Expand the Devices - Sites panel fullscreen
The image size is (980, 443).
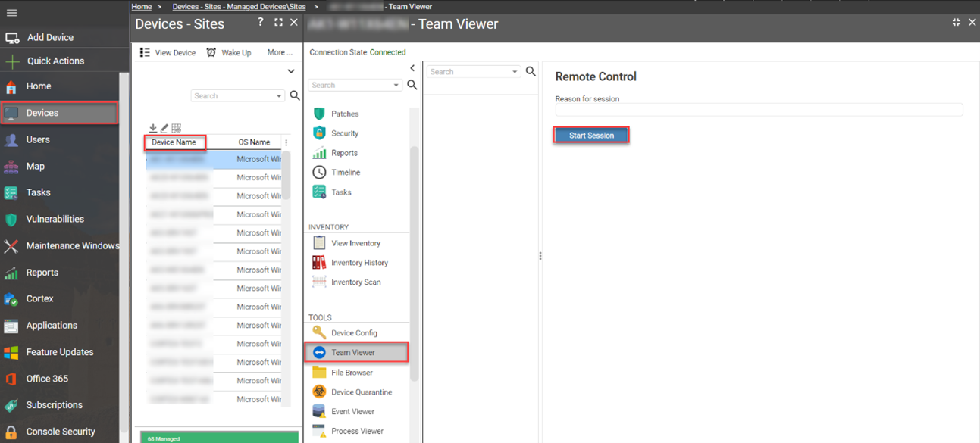coord(278,23)
